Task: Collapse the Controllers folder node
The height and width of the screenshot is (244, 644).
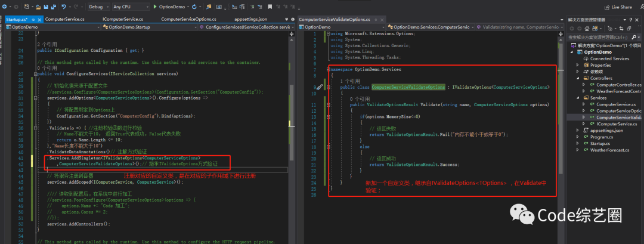Action: click(578, 78)
